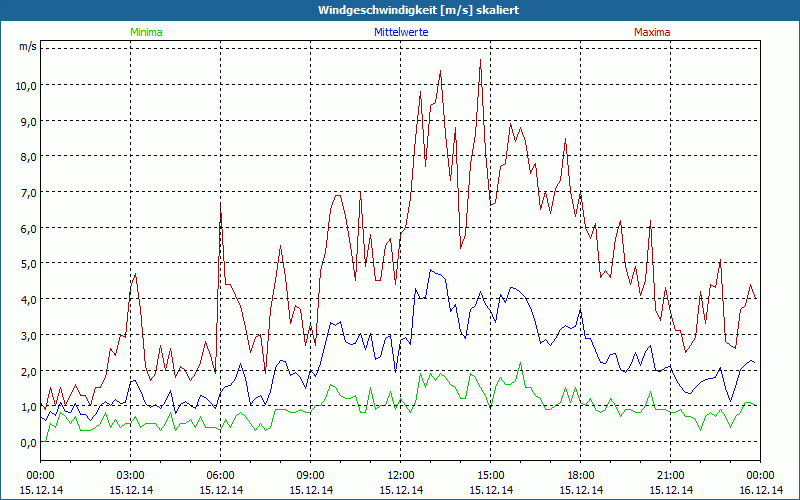Viewport: 800px width, 500px height.
Task: Click the 18:00 time axis label
Action: point(581,476)
